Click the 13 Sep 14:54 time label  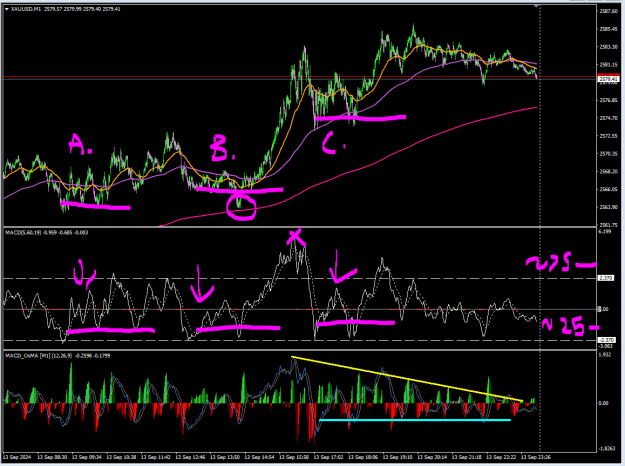pyautogui.click(x=259, y=457)
